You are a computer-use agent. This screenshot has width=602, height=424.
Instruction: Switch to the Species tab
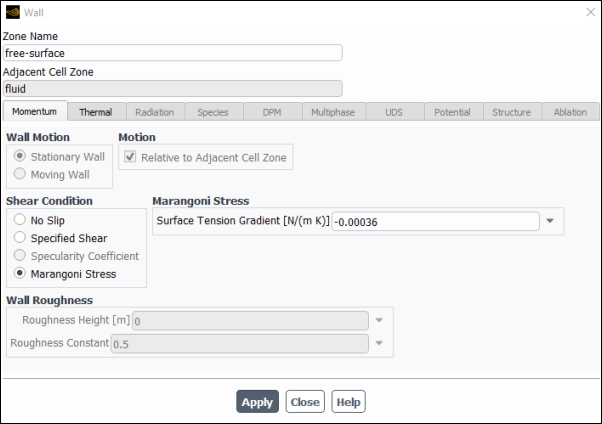213,112
